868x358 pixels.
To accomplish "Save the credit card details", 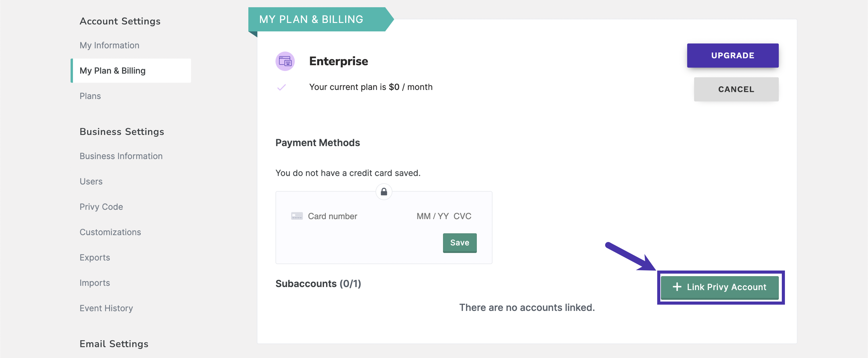I will tap(460, 243).
